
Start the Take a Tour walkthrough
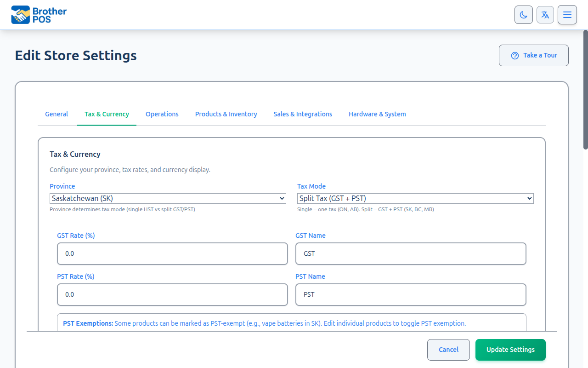tap(533, 55)
